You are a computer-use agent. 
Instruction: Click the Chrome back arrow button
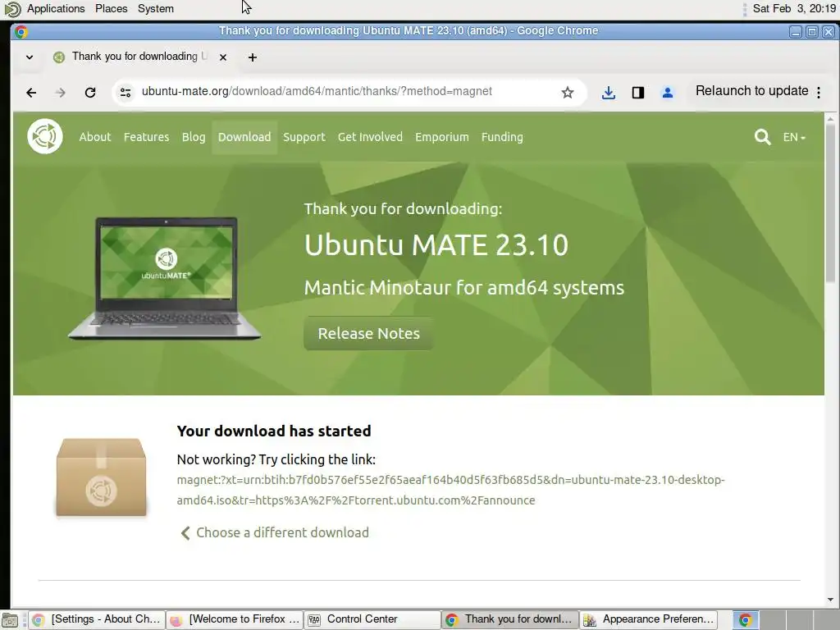point(31,92)
